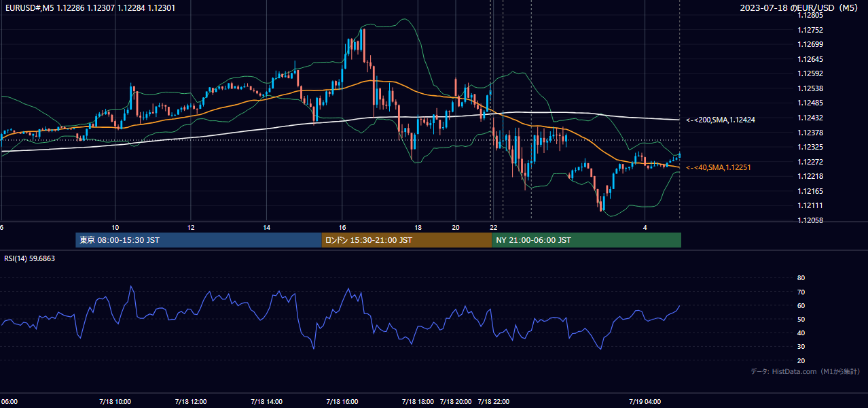Image resolution: width=868 pixels, height=408 pixels.
Task: Click RSI scale value 30
Action: [x=801, y=347]
